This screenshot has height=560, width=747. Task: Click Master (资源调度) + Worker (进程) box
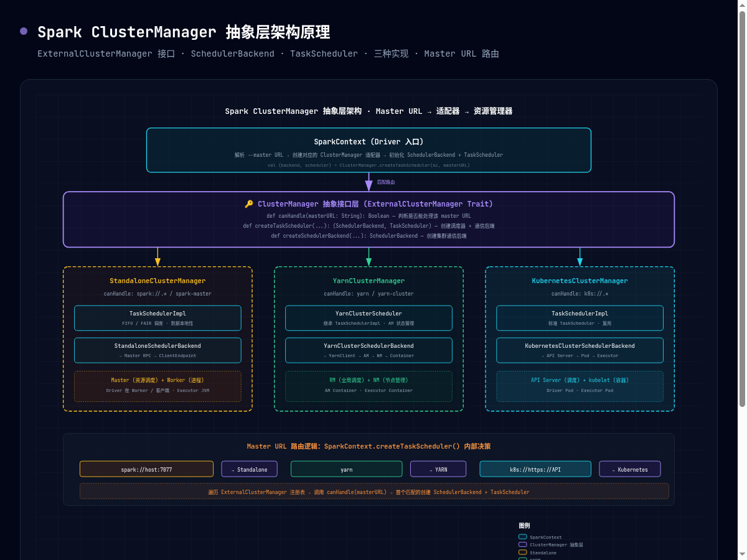tap(157, 386)
